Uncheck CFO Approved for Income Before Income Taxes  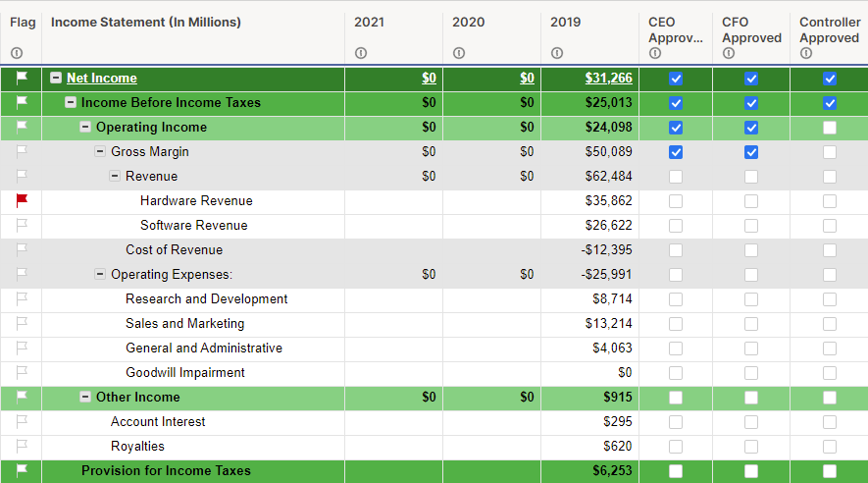coord(751,103)
